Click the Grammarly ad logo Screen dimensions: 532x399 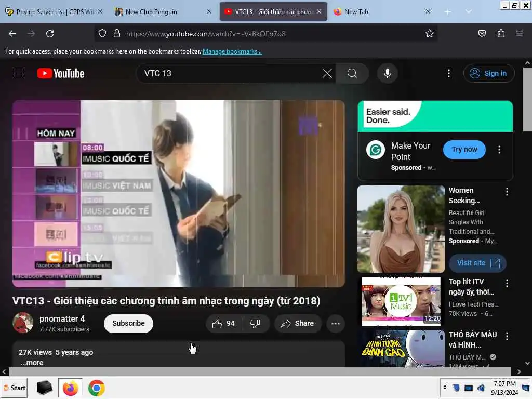[375, 150]
